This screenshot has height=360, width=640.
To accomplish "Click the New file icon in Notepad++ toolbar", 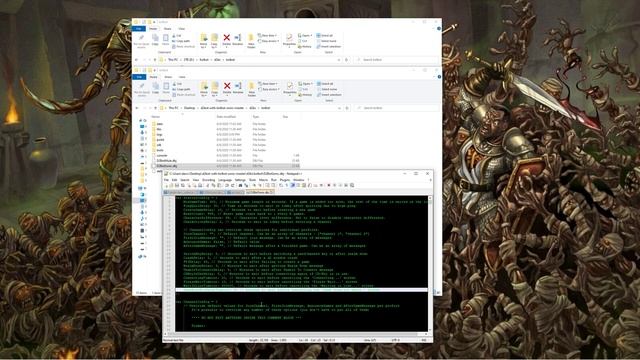I will 166,185.
